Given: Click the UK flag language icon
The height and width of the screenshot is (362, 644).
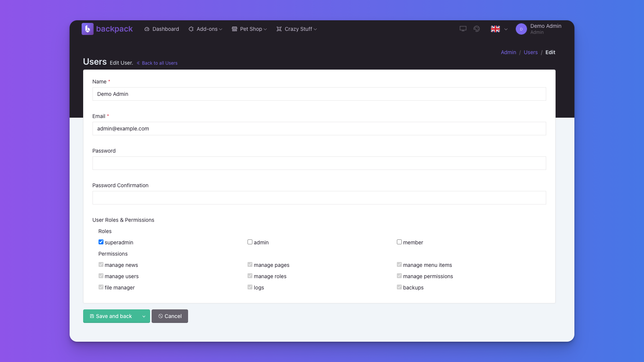Looking at the screenshot, I should click(495, 29).
